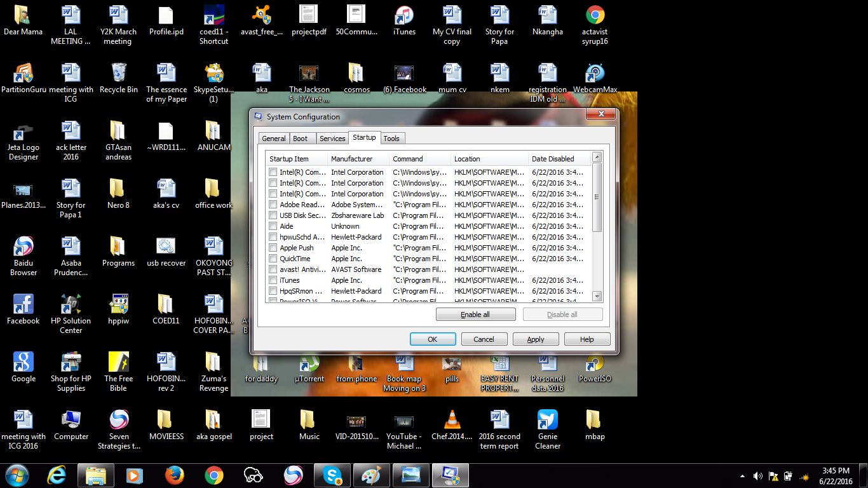
Task: Select the Jeta Logo Designer icon
Action: (24, 142)
